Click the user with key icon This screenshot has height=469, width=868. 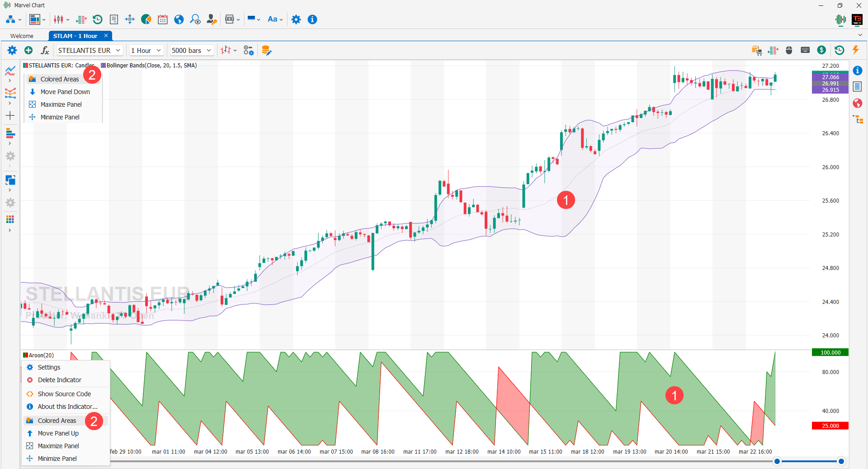click(212, 19)
